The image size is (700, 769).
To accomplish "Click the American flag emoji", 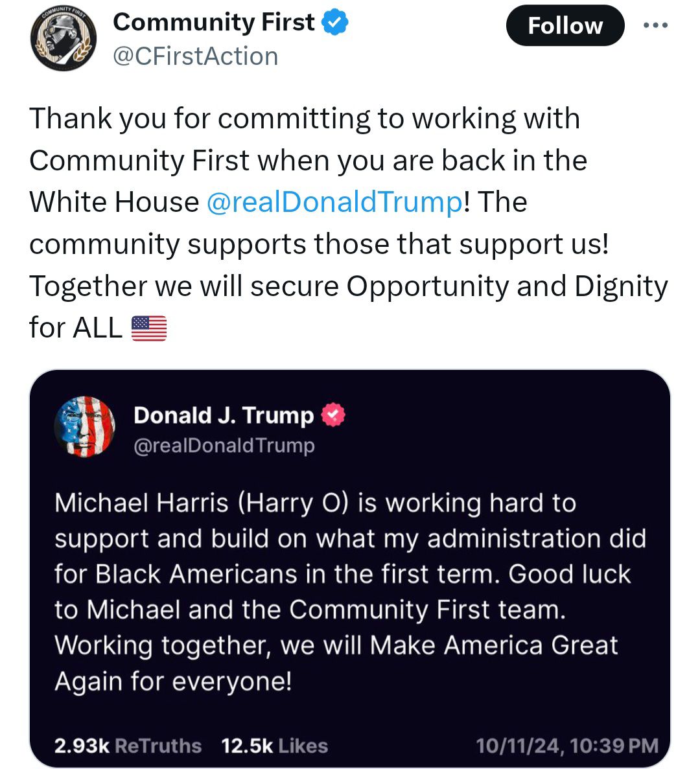I will pyautogui.click(x=149, y=328).
